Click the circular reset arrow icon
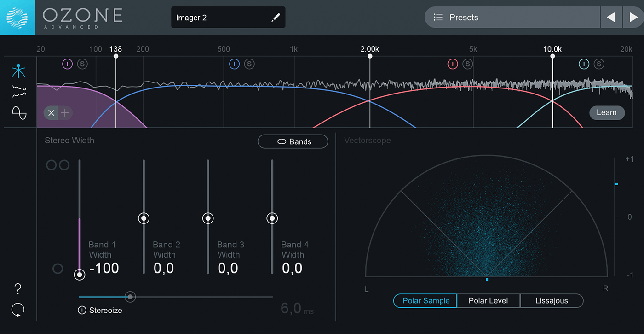Screen dimensions: 644x334 coord(18,310)
